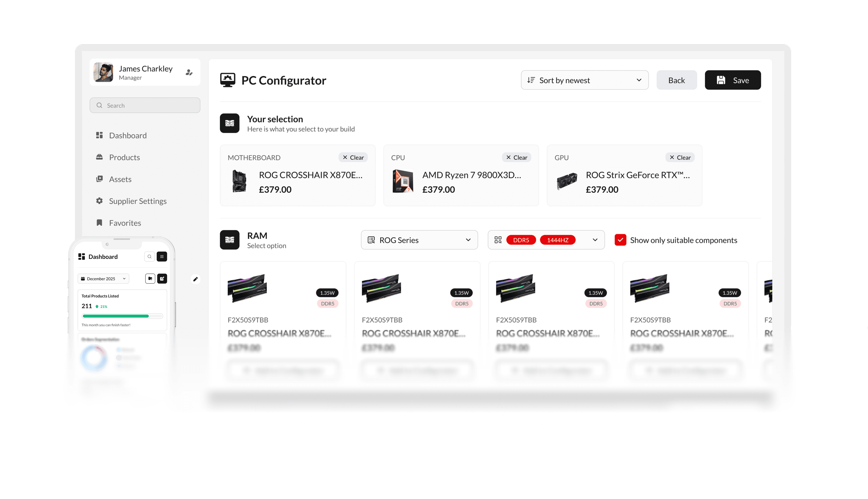Viewport: 868px width, 499px height.
Task: Click the ROG Strix GPU thumbnail
Action: (567, 181)
